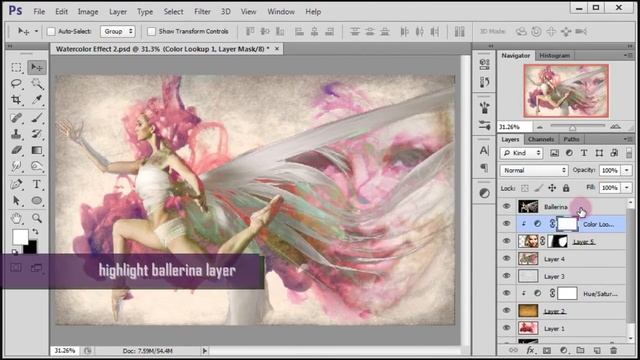Open the tool preset picker arrow

(x=36, y=31)
